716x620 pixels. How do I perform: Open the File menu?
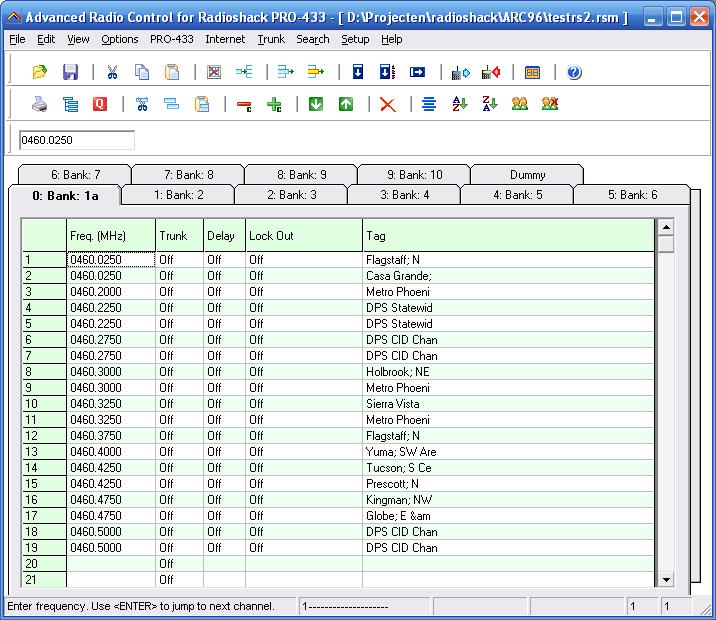click(17, 39)
